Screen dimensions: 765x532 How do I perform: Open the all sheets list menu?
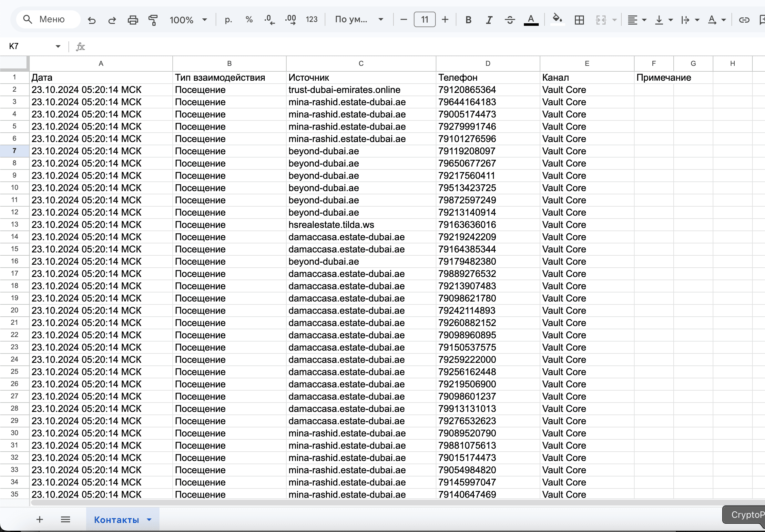pos(65,519)
